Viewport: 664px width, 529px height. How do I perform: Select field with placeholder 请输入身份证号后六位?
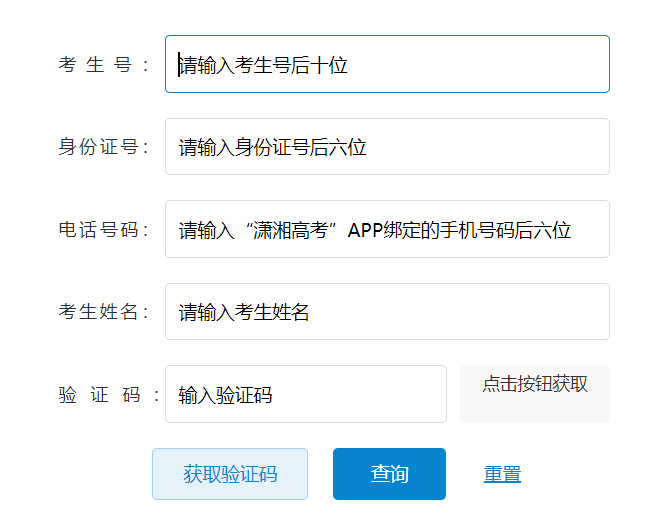coord(387,147)
